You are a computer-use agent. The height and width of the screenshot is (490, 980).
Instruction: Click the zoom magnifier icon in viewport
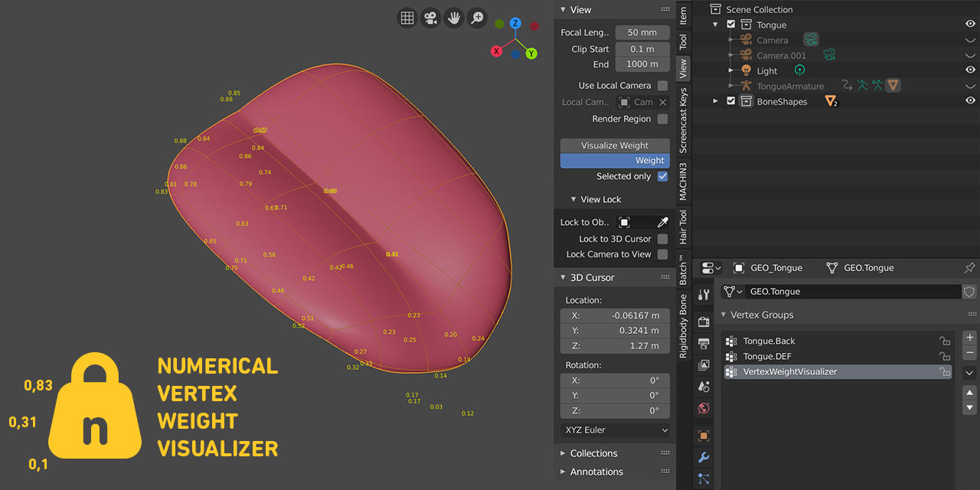(x=477, y=18)
